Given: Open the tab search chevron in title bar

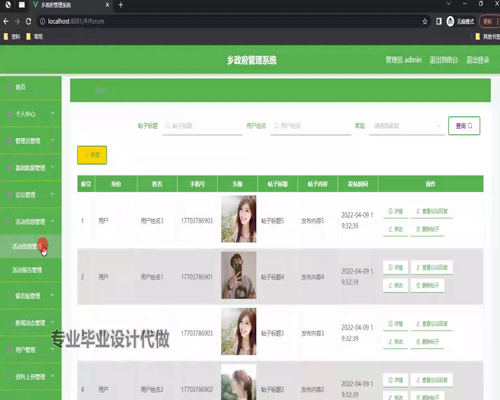Looking at the screenshot, I should (x=448, y=4).
